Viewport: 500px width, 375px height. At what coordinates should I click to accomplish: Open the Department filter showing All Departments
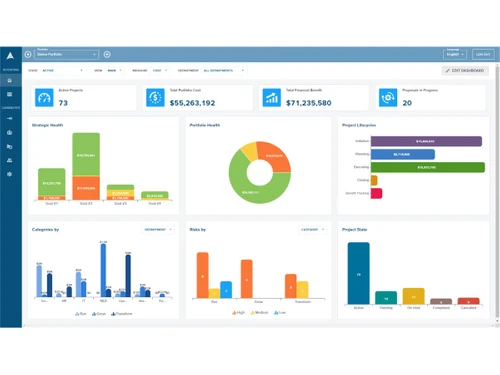pos(224,71)
